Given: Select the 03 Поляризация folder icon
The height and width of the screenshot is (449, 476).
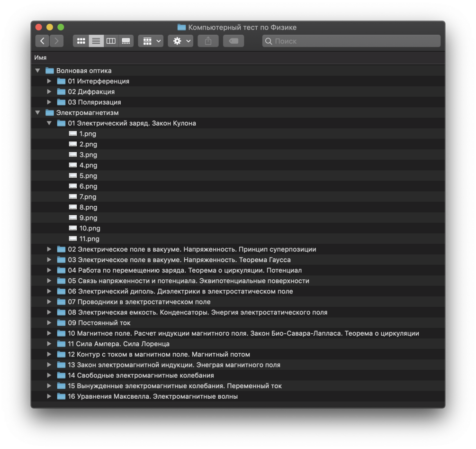Looking at the screenshot, I should tap(61, 102).
